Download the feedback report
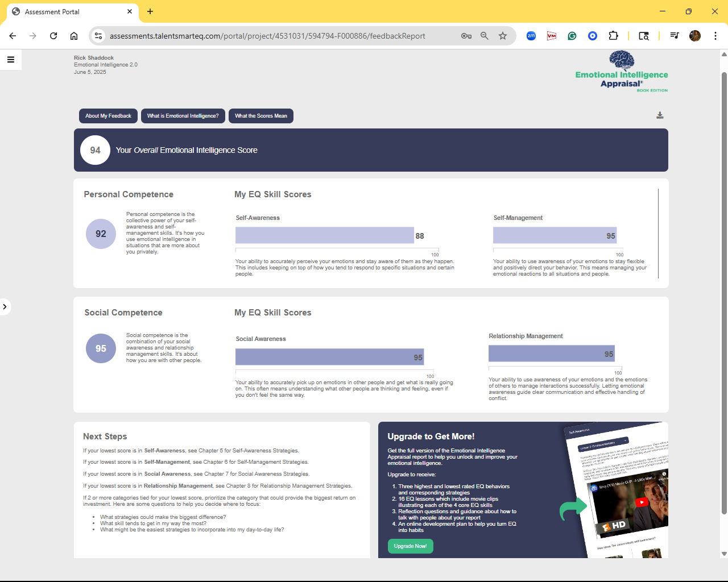The image size is (728, 582). 660,115
